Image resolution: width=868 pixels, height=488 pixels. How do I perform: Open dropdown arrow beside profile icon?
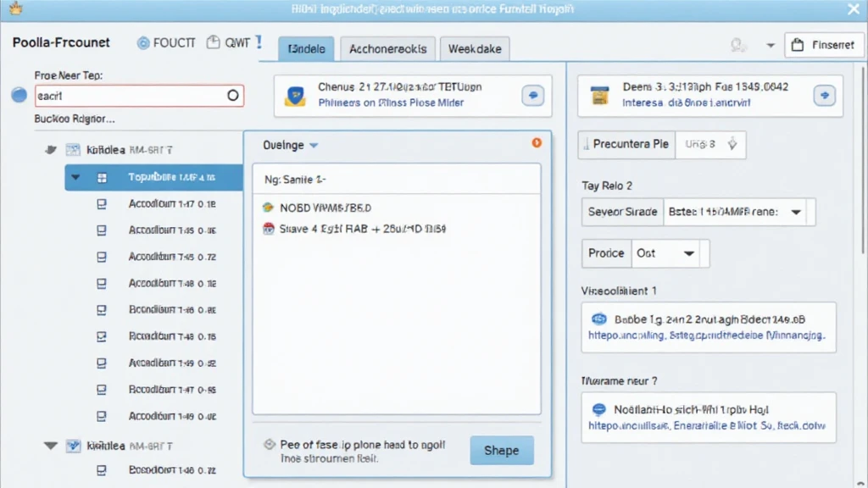point(770,46)
